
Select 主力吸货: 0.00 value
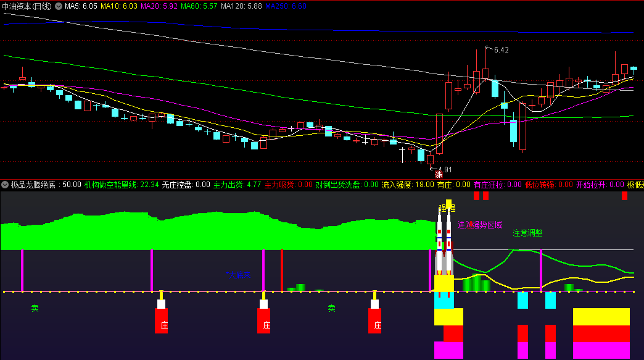(x=288, y=185)
